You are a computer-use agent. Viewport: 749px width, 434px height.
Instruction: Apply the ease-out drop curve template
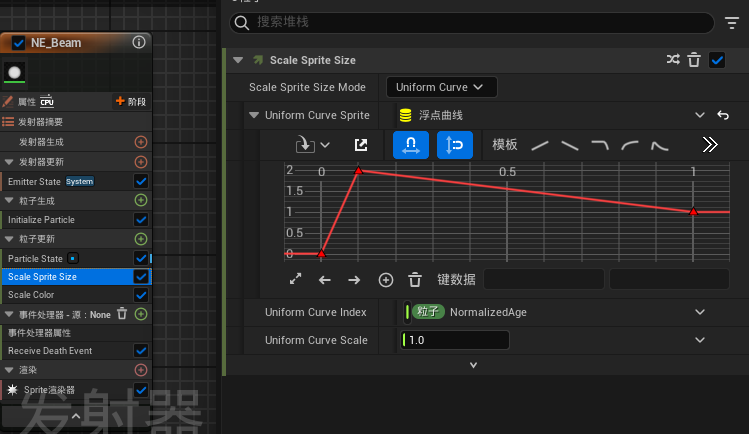pos(600,145)
